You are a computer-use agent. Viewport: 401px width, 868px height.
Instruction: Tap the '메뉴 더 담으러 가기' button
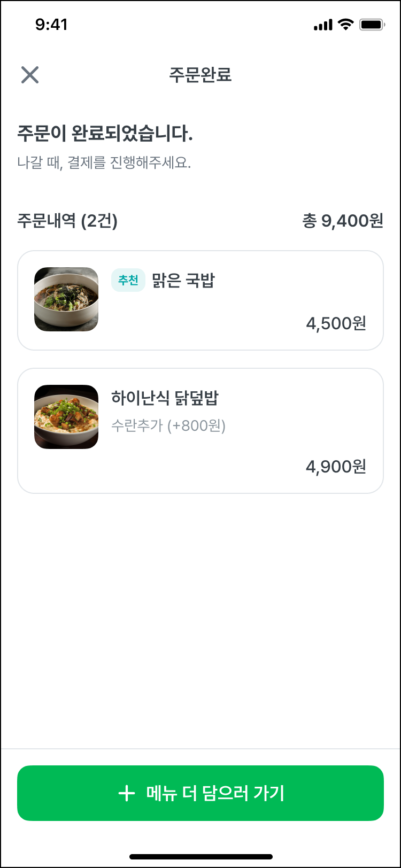200,793
